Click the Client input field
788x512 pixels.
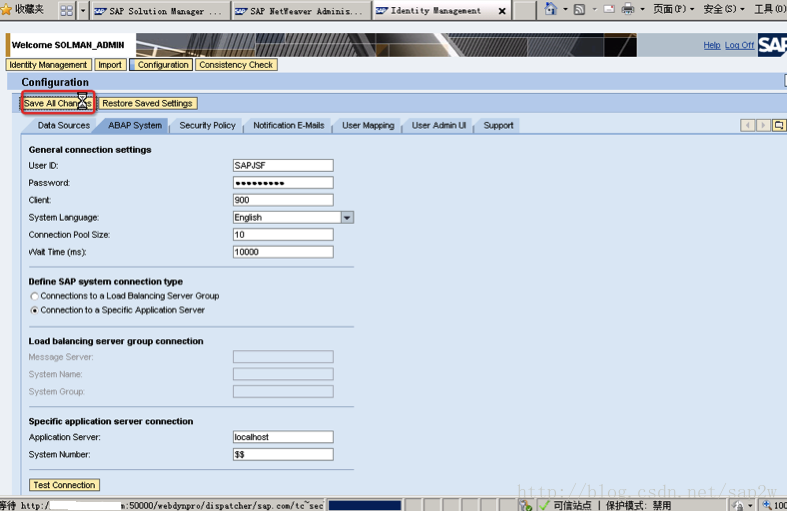[283, 200]
